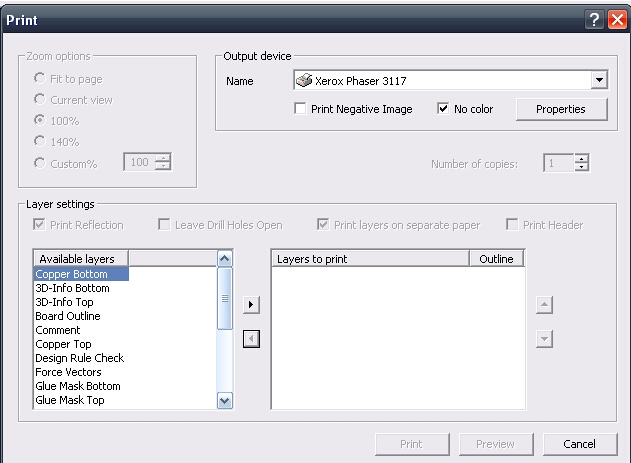Viewport: 631px width, 463px height.
Task: Click the help question mark button
Action: pyautogui.click(x=594, y=19)
